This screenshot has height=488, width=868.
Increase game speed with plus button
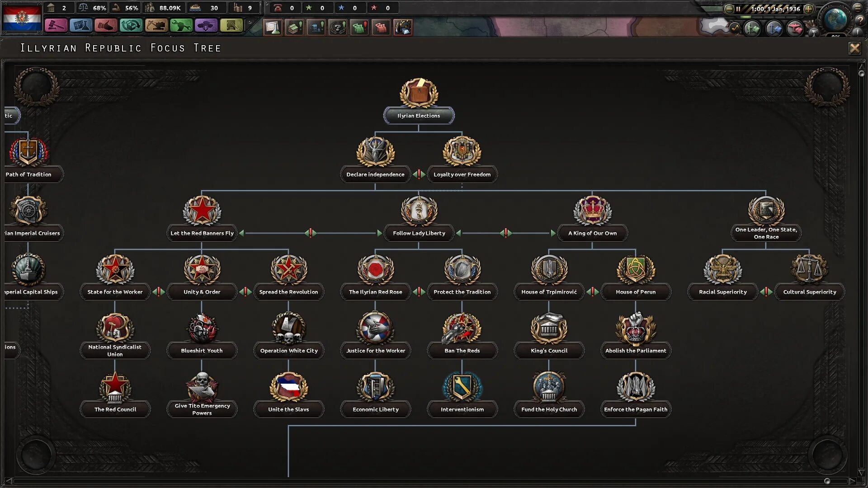[x=808, y=9]
